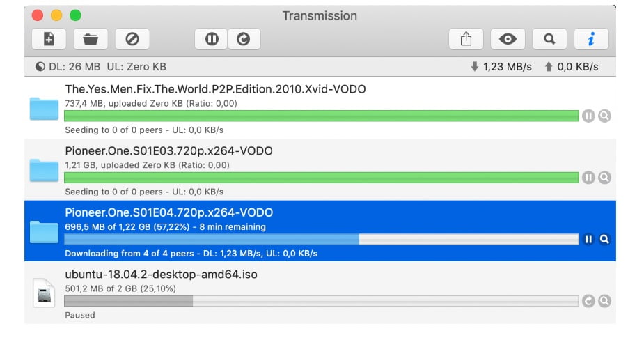Resume all transfers in the toolbar
The height and width of the screenshot is (340, 644).
coord(244,39)
